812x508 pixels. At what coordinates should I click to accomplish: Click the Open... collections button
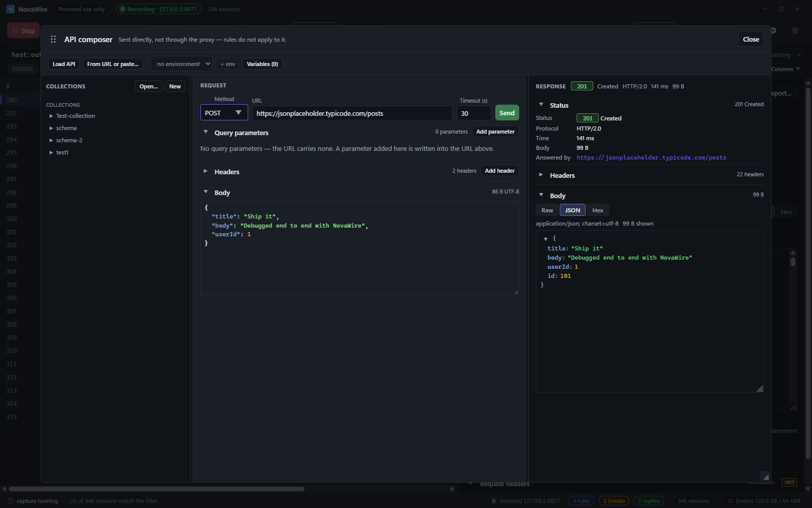coord(149,86)
